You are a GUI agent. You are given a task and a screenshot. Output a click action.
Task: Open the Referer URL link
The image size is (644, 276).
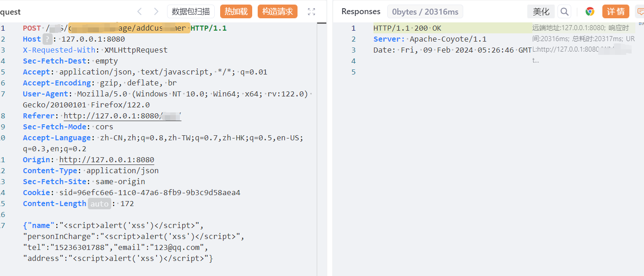tap(123, 116)
